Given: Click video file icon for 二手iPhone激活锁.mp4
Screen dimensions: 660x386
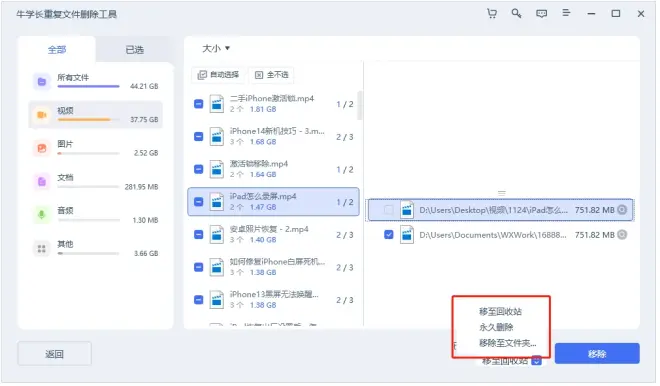Looking at the screenshot, I should 217,104.
